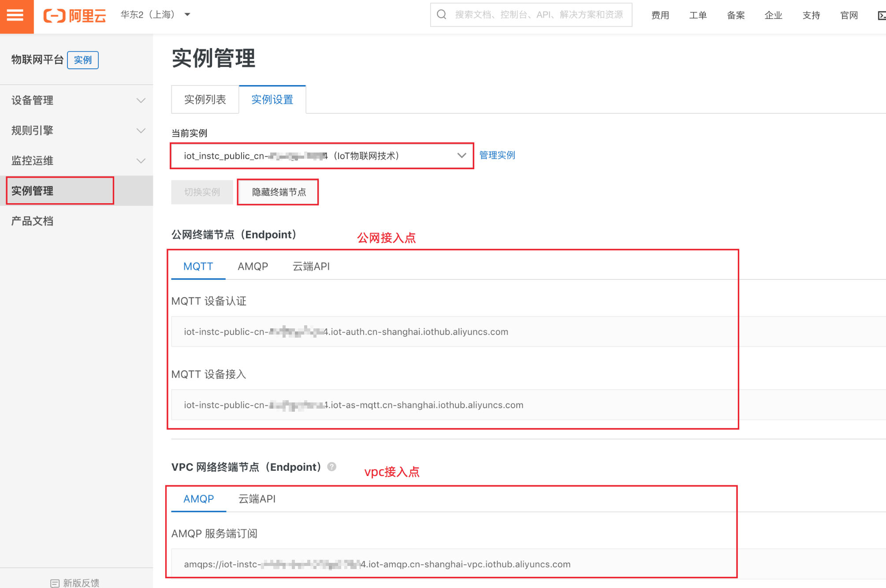This screenshot has width=886, height=588.
Task: Select the 云端API tab under VPC Endpoint
Action: [257, 499]
